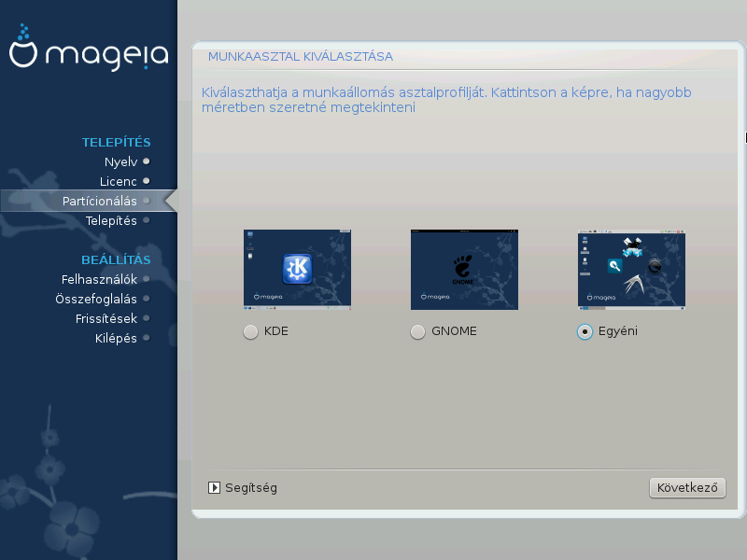The height and width of the screenshot is (560, 747).
Task: Choose the Egyéni custom desktop option
Action: click(585, 332)
